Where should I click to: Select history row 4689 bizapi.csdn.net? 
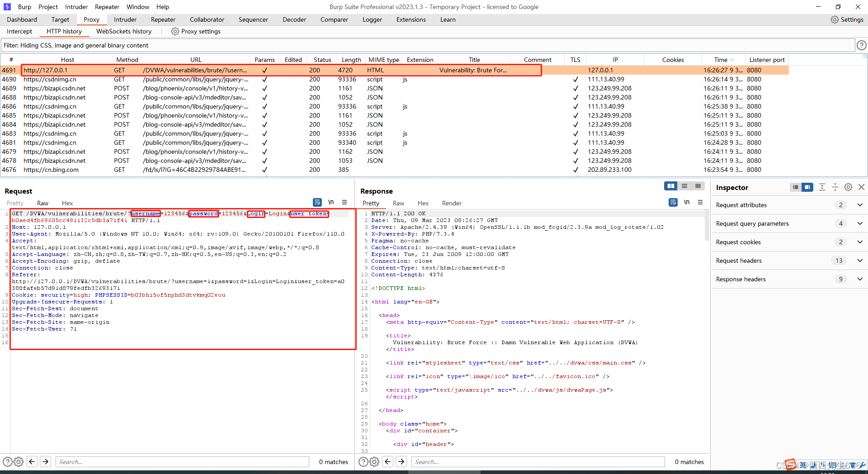(394, 88)
